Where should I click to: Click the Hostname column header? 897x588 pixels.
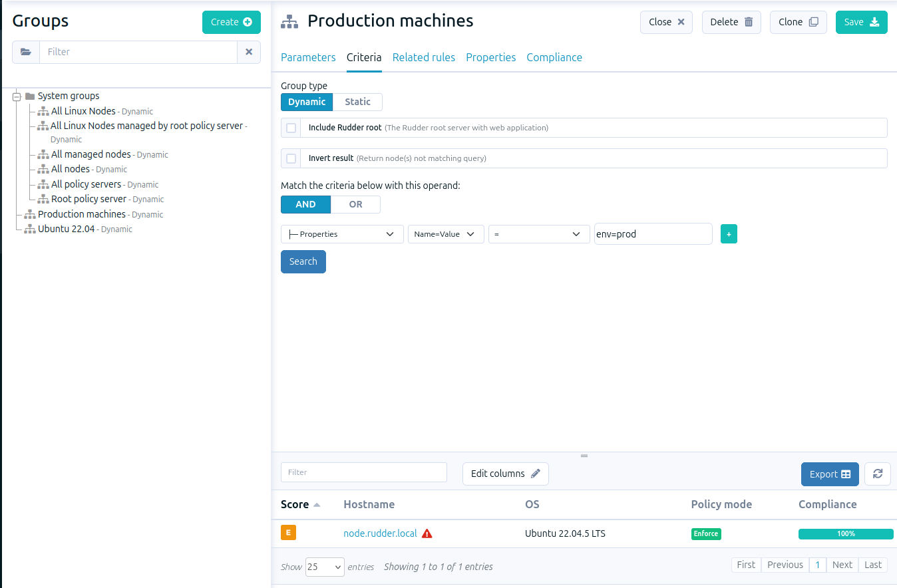369,504
